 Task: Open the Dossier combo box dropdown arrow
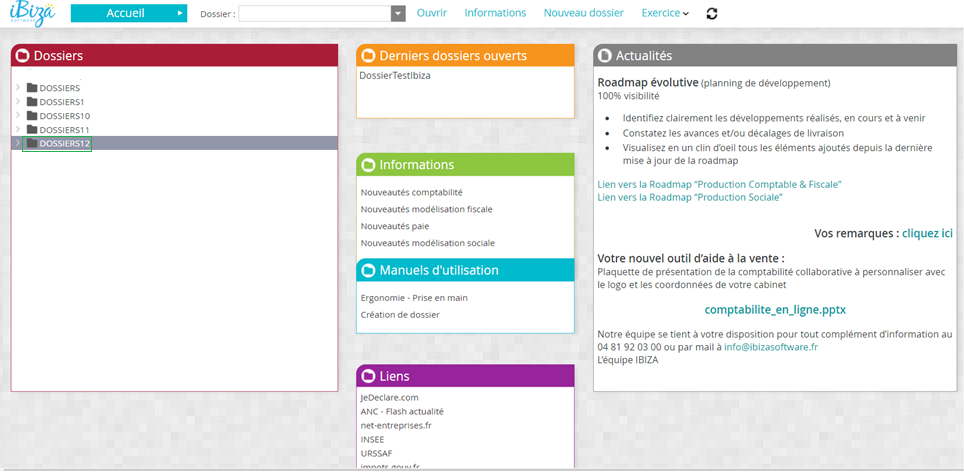[x=398, y=14]
